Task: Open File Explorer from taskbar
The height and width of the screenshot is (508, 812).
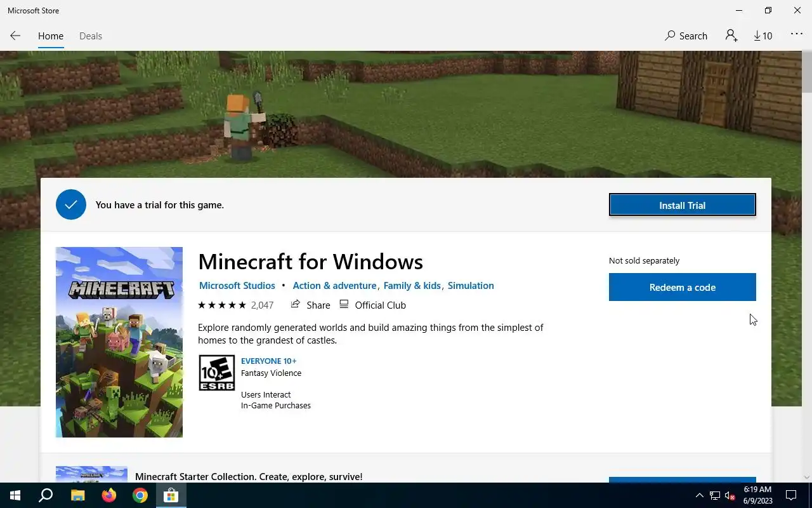Action: pyautogui.click(x=77, y=495)
